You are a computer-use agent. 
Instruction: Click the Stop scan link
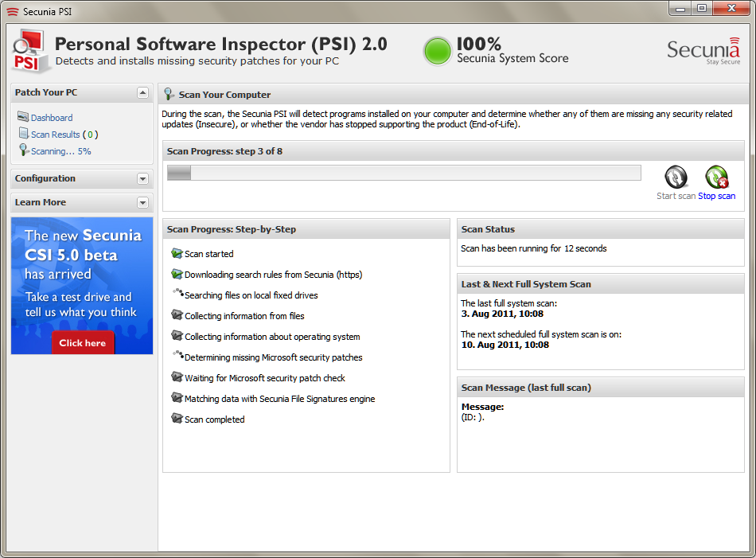(x=716, y=196)
